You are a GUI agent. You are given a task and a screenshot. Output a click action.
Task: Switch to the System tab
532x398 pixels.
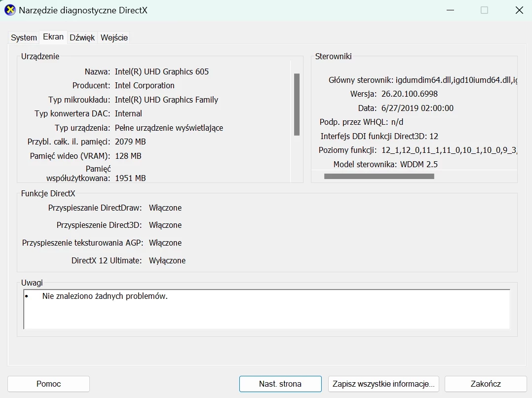[23, 37]
